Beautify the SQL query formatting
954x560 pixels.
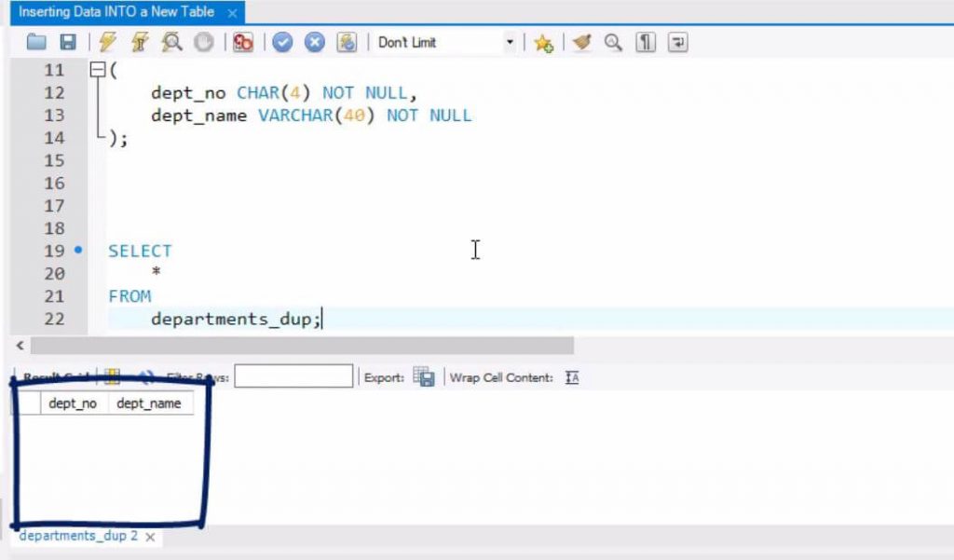click(x=582, y=42)
